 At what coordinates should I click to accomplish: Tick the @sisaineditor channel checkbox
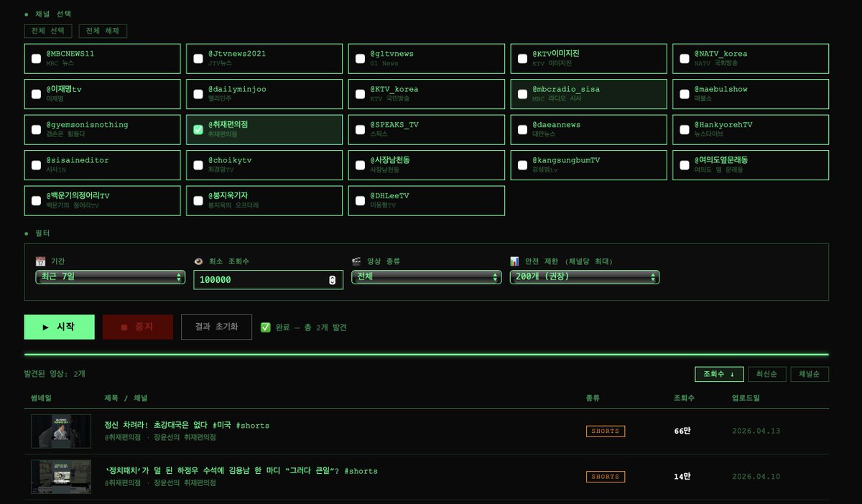coord(36,165)
